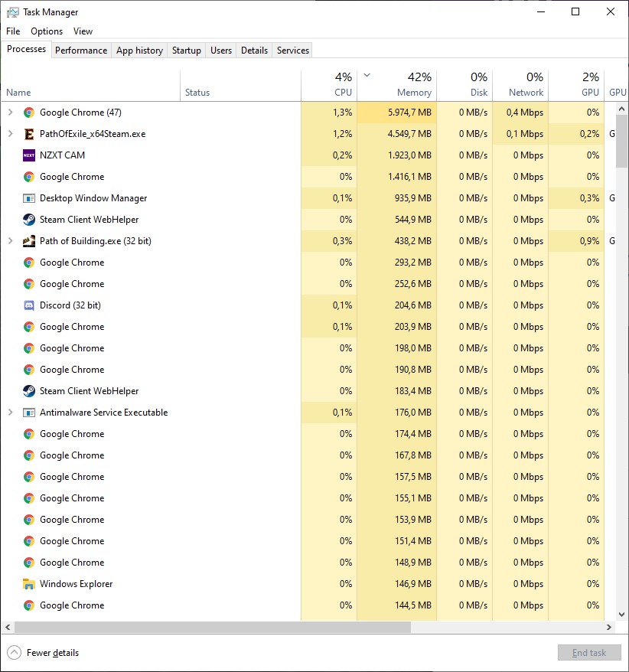Screen dimensions: 629x672
Task: Open the Options menu
Action: [x=47, y=31]
